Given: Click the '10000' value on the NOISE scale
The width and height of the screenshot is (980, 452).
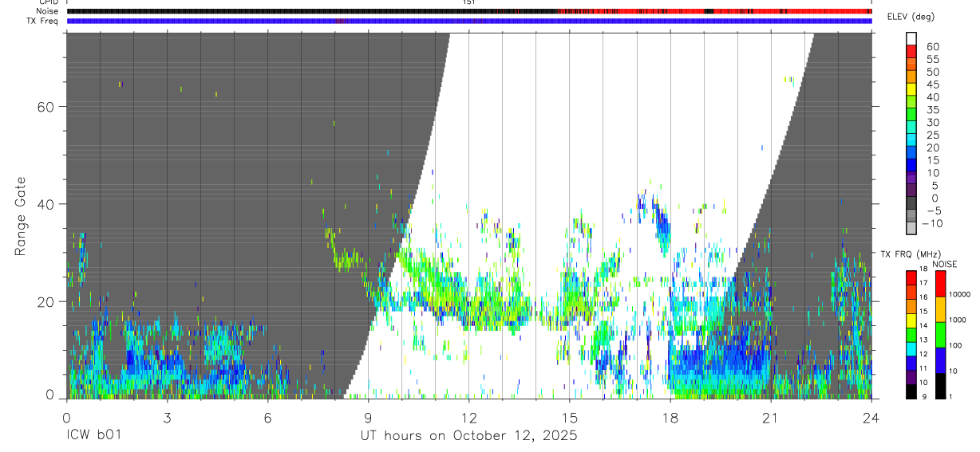Looking at the screenshot, I should (x=958, y=294).
